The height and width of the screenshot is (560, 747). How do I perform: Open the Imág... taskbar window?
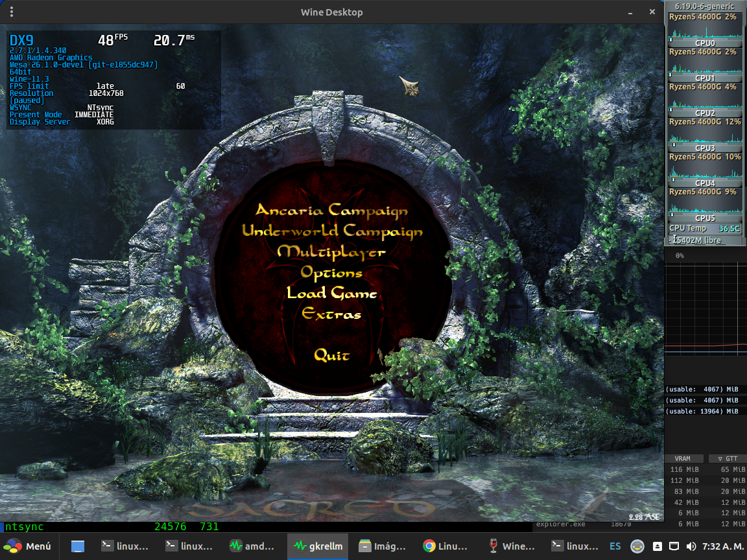coord(382,546)
